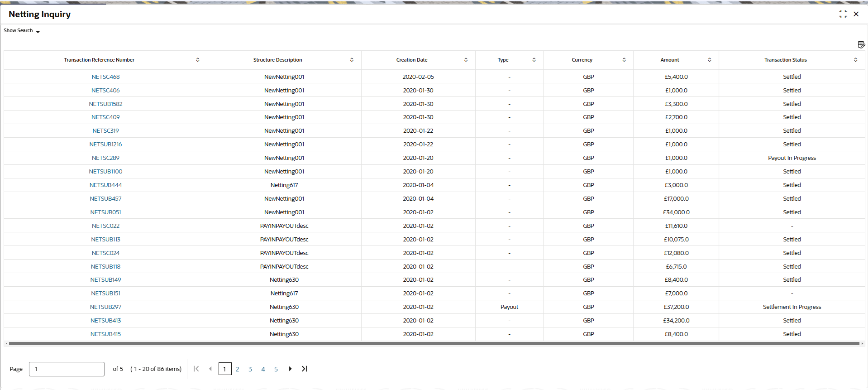Open transaction NETSUB415
Viewport: 868px width, 390px height.
pyautogui.click(x=105, y=334)
